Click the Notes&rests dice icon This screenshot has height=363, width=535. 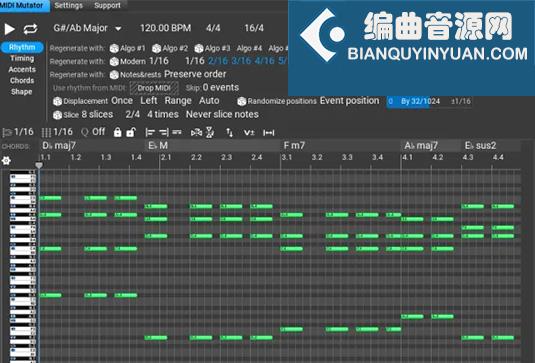[x=114, y=75]
